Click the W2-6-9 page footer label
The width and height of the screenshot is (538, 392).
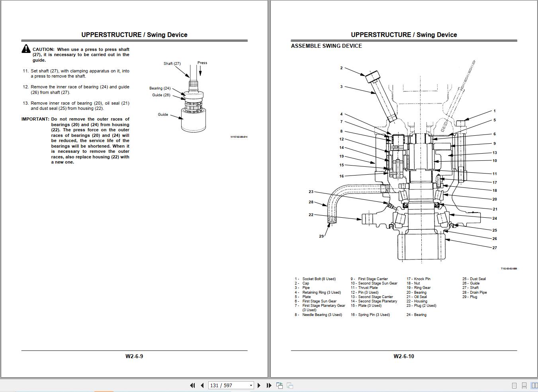[x=134, y=356]
